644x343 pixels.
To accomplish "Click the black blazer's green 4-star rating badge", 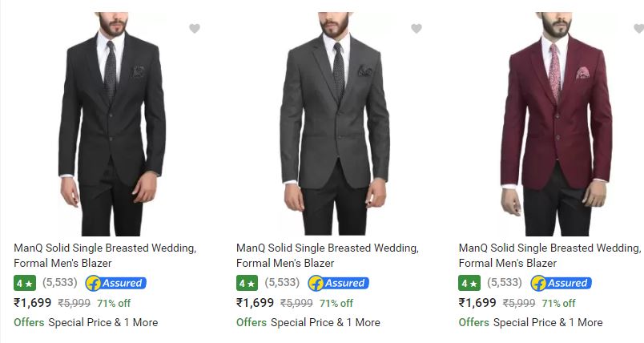I will 24,283.
